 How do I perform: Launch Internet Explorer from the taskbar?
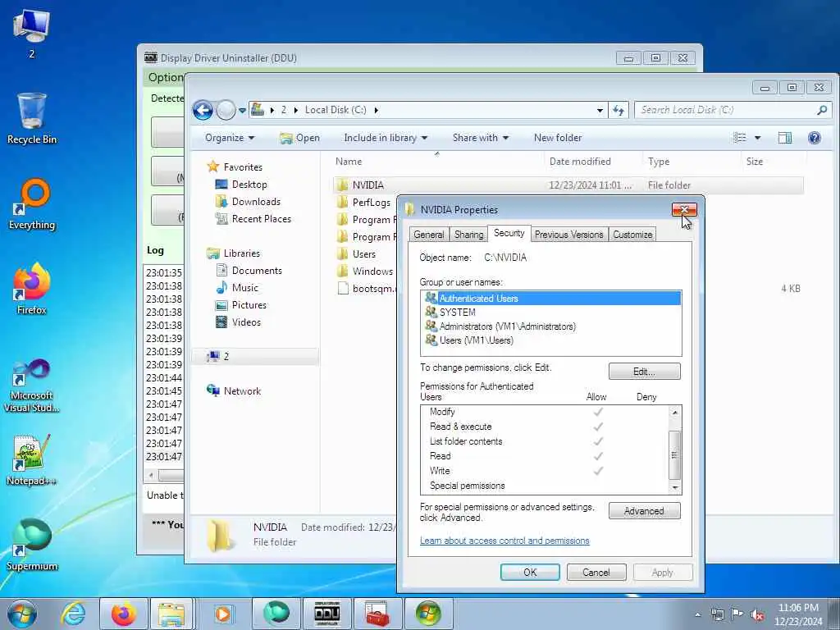click(72, 614)
